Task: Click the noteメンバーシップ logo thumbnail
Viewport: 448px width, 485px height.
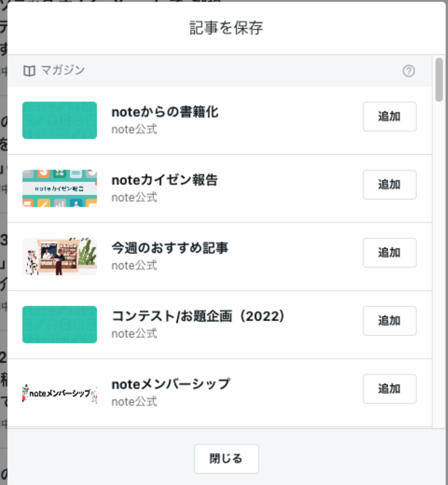Action: point(60,393)
